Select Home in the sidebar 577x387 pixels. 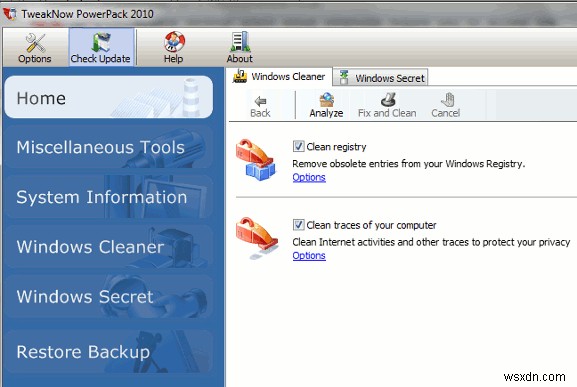pos(109,97)
